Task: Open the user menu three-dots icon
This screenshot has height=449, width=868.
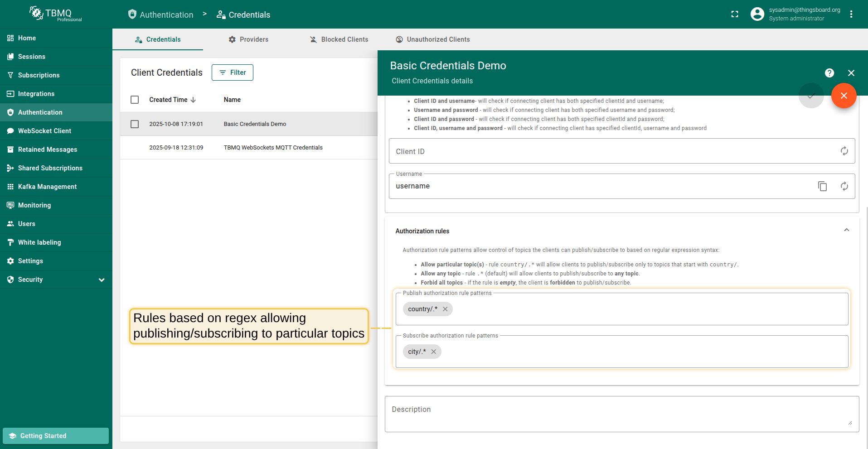Action: [x=851, y=14]
